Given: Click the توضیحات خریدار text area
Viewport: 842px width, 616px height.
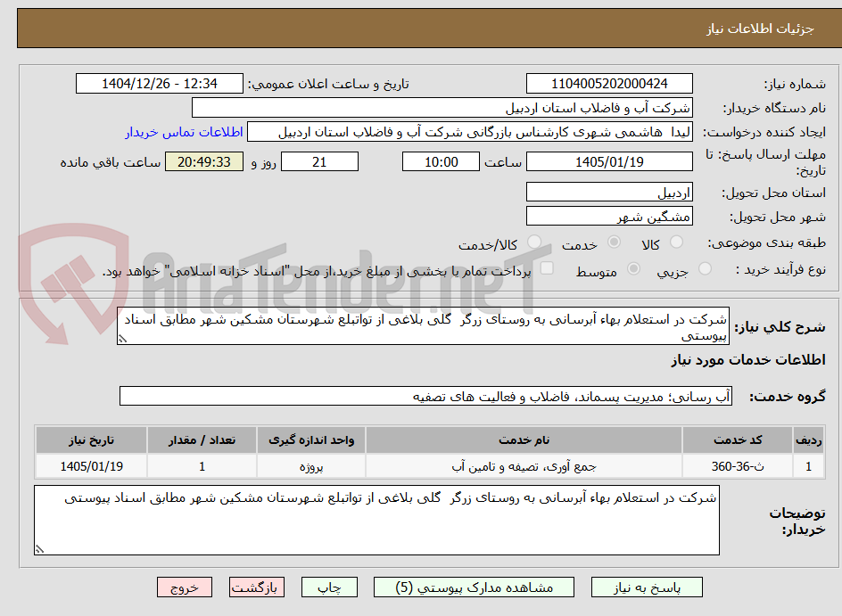Looking at the screenshot, I should [376, 520].
